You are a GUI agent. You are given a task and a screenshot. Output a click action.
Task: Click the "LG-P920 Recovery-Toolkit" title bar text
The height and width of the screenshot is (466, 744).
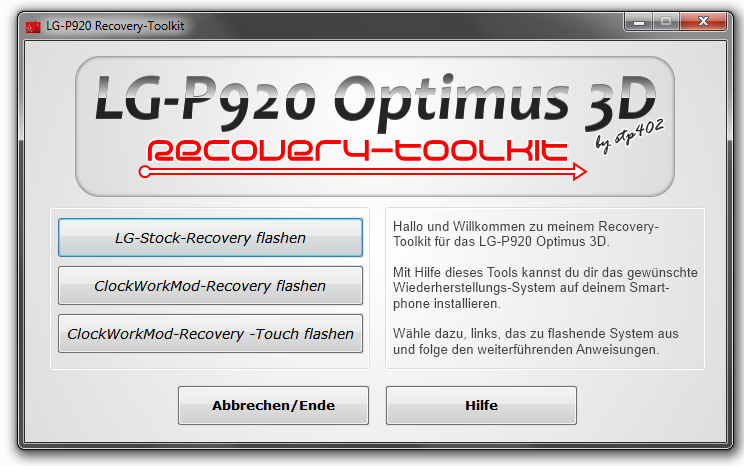coord(115,26)
